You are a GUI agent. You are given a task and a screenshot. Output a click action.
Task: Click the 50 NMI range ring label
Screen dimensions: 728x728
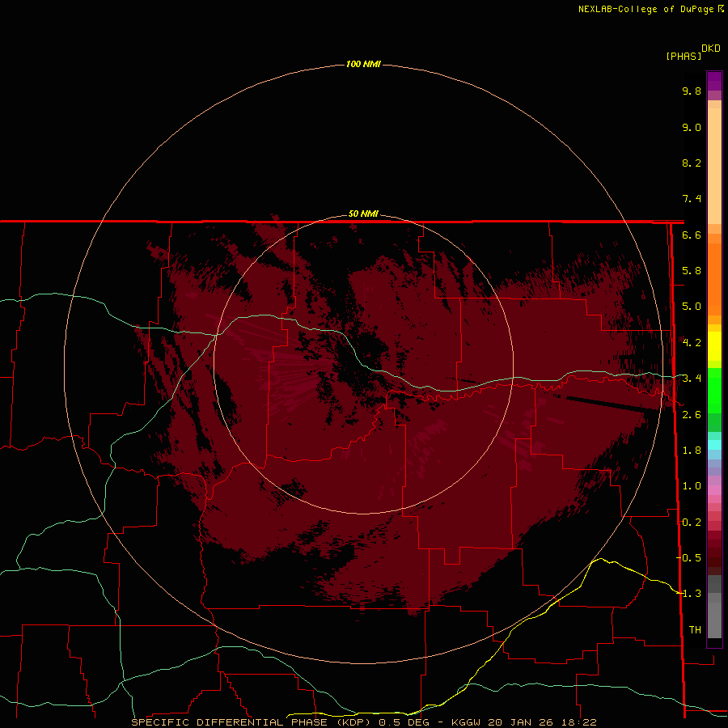[x=363, y=214]
